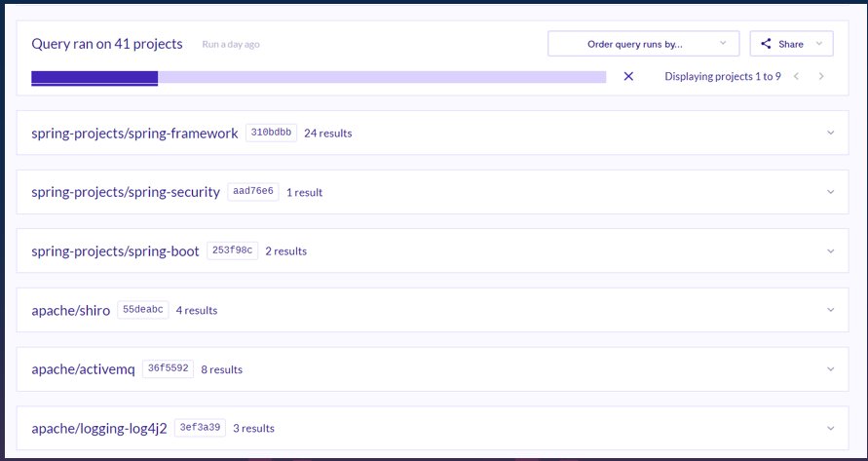Screen dimensions: 868x461
Task: Click '1 result' text
Action: coord(305,193)
